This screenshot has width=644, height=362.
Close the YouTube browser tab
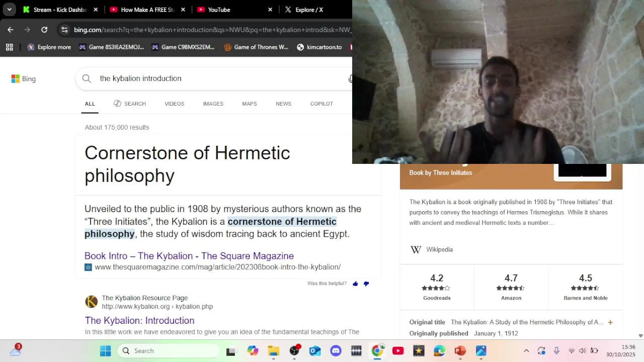(270, 10)
